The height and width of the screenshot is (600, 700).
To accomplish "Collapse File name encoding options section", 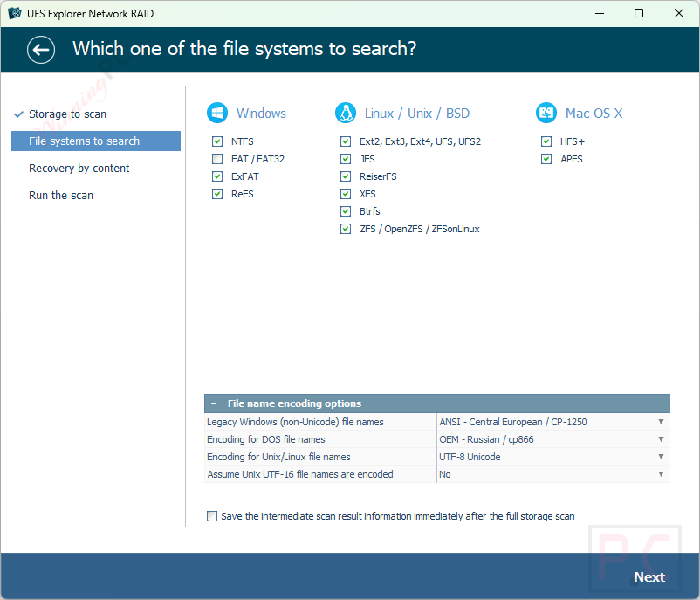I will point(214,403).
